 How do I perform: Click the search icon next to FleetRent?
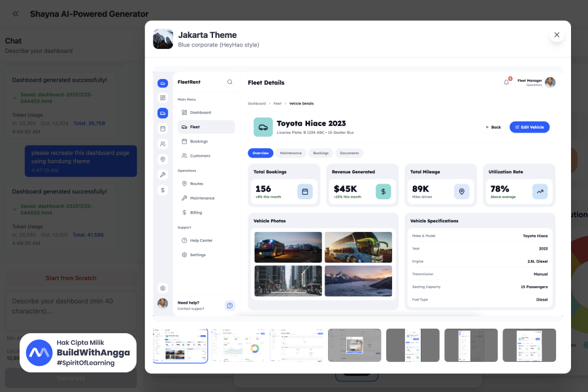(229, 82)
